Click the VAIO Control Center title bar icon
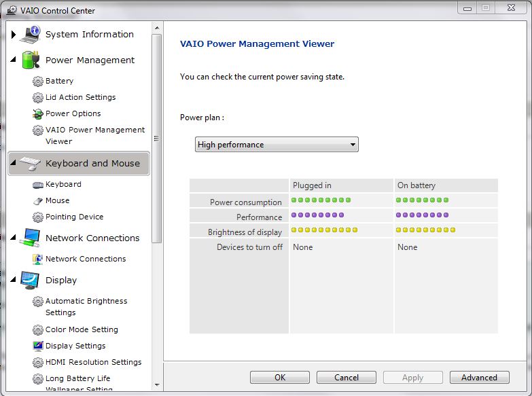The height and width of the screenshot is (396, 532). [12, 10]
